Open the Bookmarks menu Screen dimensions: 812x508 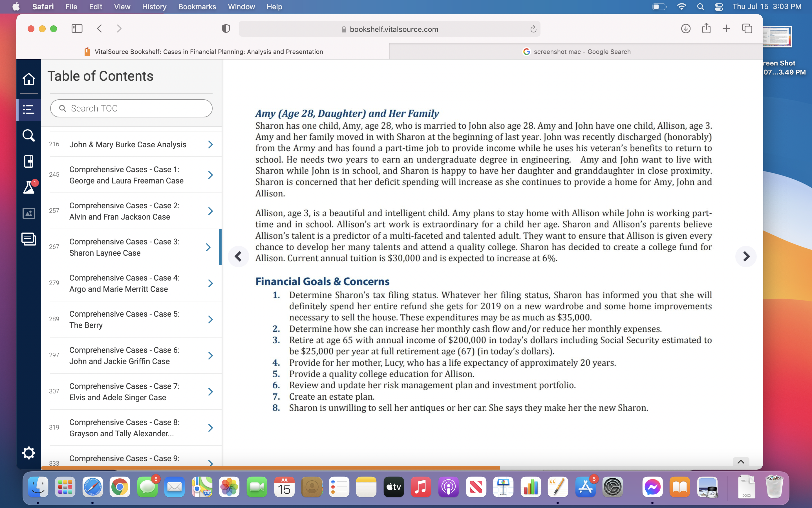pos(197,7)
